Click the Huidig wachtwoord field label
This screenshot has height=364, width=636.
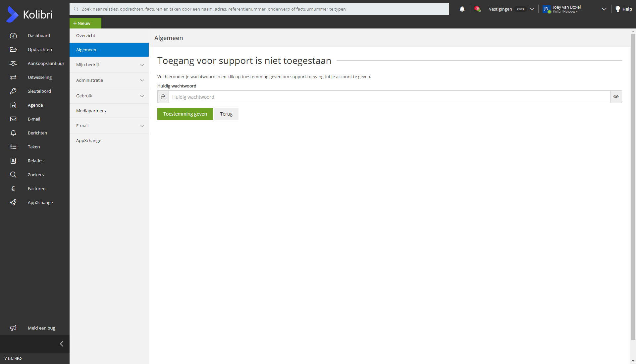coord(177,86)
